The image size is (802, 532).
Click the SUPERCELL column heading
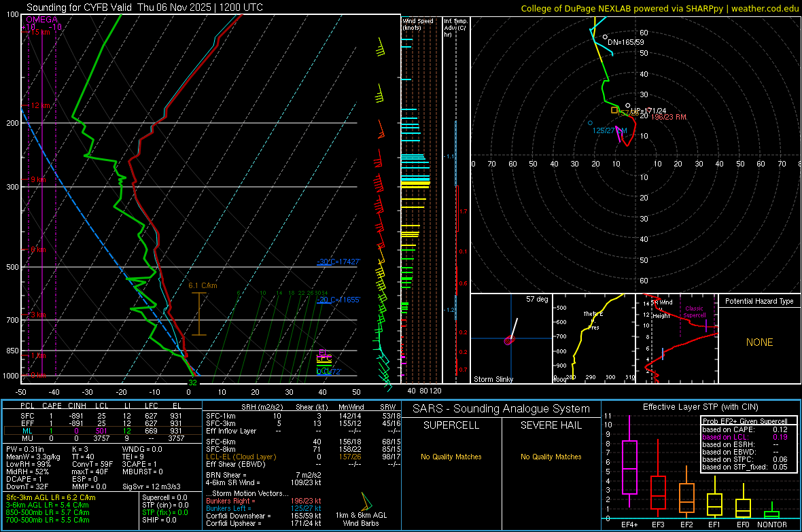point(451,425)
